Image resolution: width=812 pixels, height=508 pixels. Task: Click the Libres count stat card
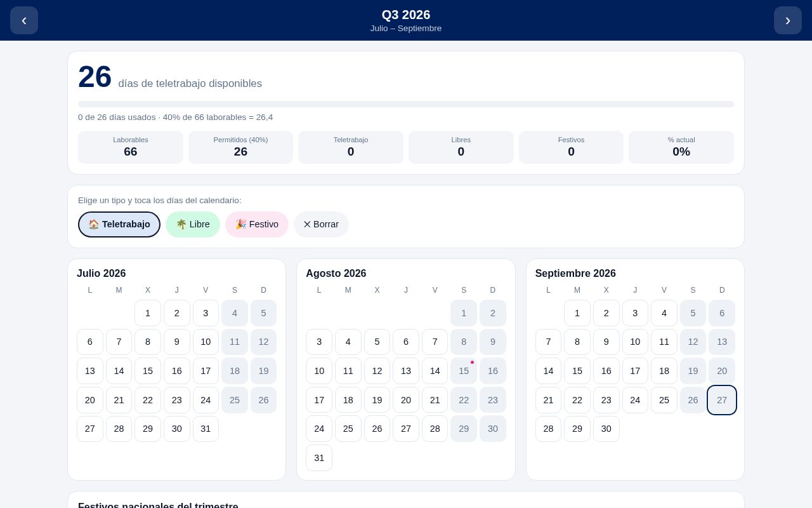point(461,147)
